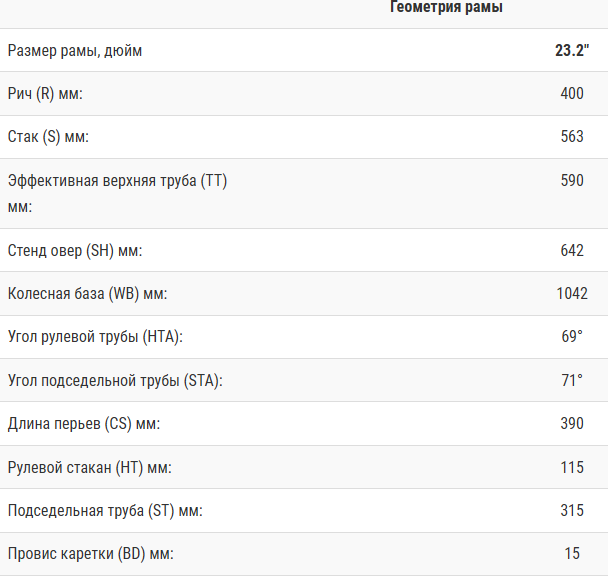608x576 pixels.
Task: Click the "Длина перьев (CS) мм" label
Action: click(x=84, y=424)
